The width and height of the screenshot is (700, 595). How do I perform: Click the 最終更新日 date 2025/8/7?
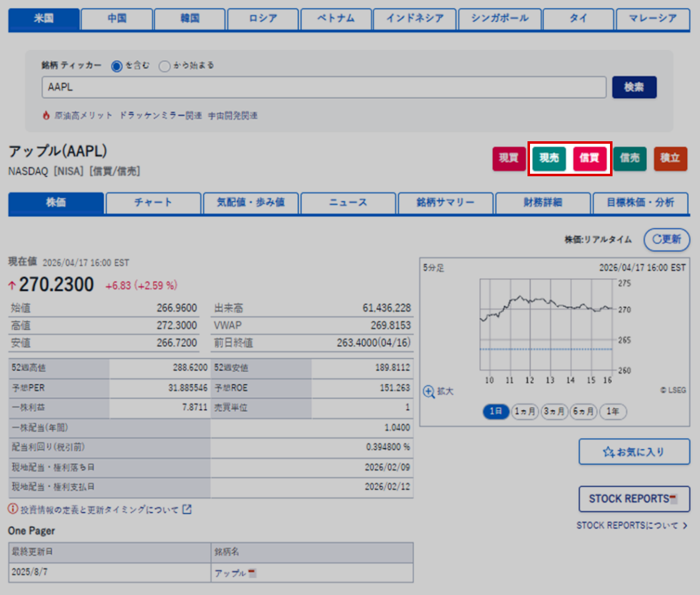coord(29,572)
